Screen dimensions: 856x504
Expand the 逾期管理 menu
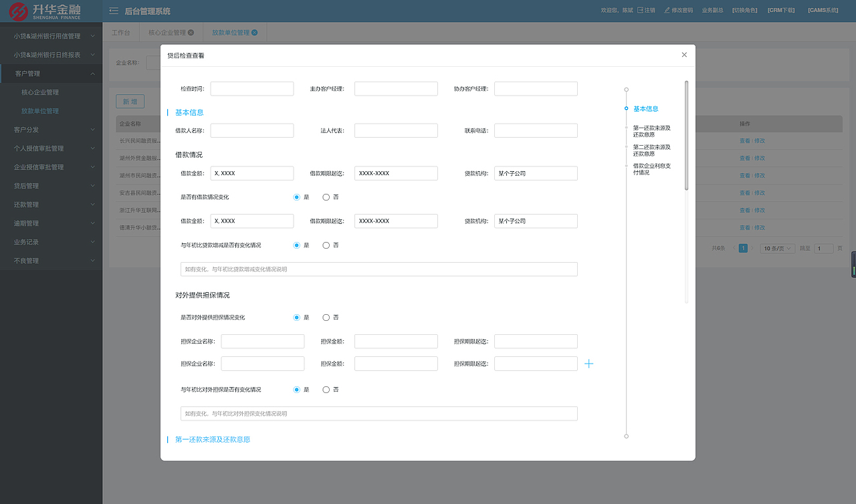[51, 223]
